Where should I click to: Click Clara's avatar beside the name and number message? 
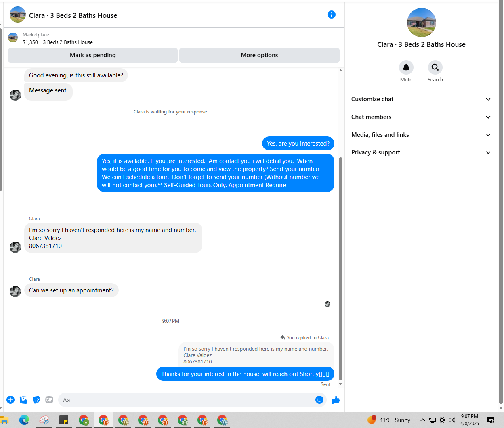pos(15,247)
